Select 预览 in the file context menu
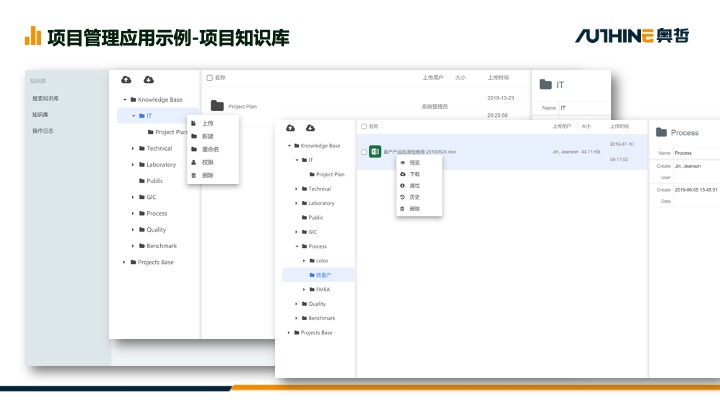The height and width of the screenshot is (405, 720). coord(414,162)
